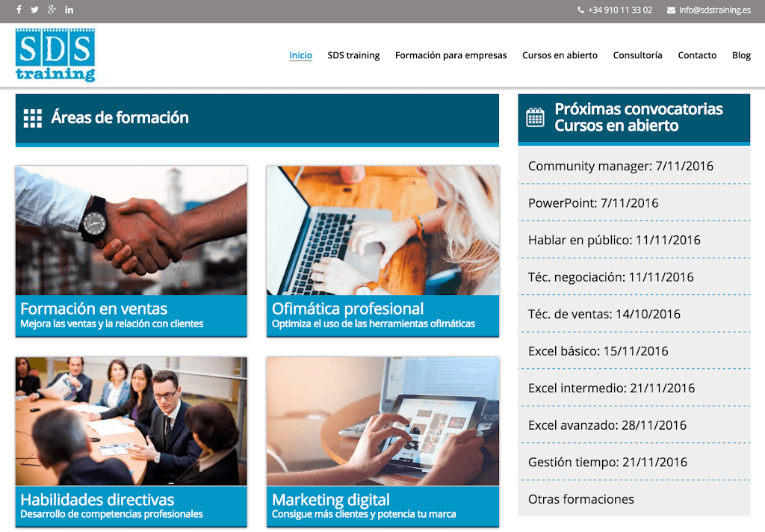Open the Google Plus icon
The height and width of the screenshot is (532, 765).
[x=52, y=10]
